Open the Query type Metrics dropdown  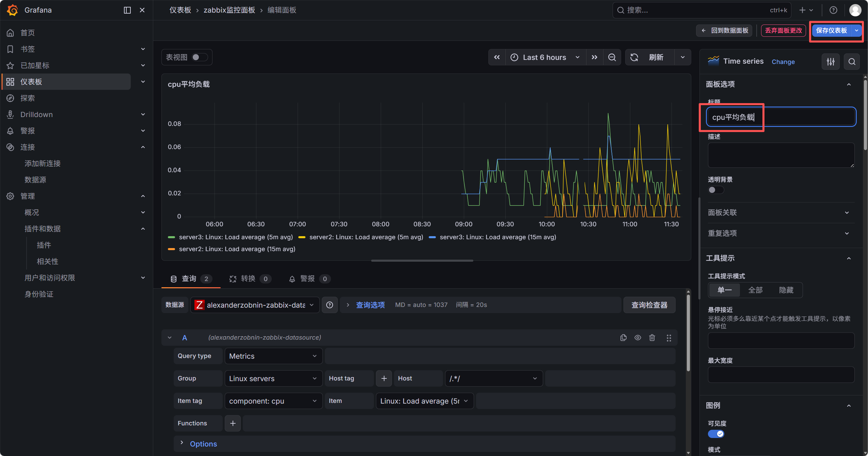pyautogui.click(x=273, y=356)
